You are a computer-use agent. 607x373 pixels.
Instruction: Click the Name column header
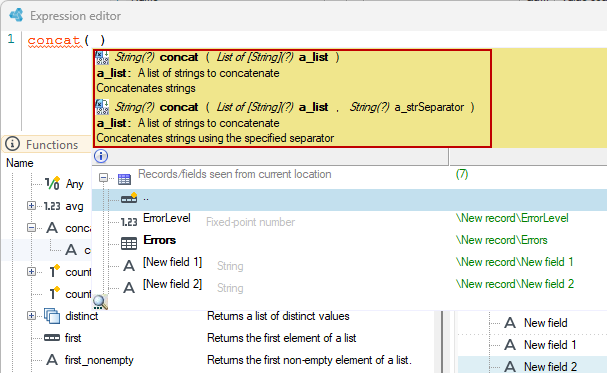(20, 163)
